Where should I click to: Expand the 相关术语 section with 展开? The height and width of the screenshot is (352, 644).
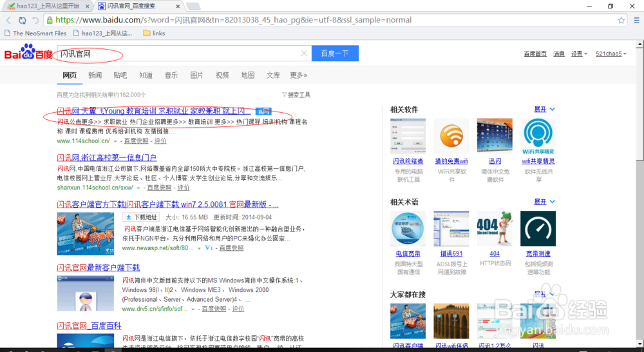pos(544,202)
